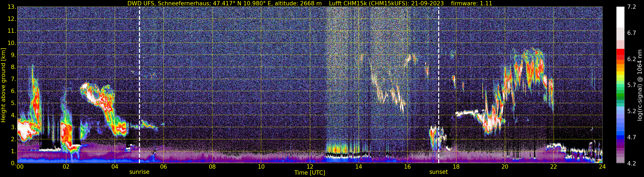
Task: Click height-axis tick '0.'
Action: click(13, 163)
